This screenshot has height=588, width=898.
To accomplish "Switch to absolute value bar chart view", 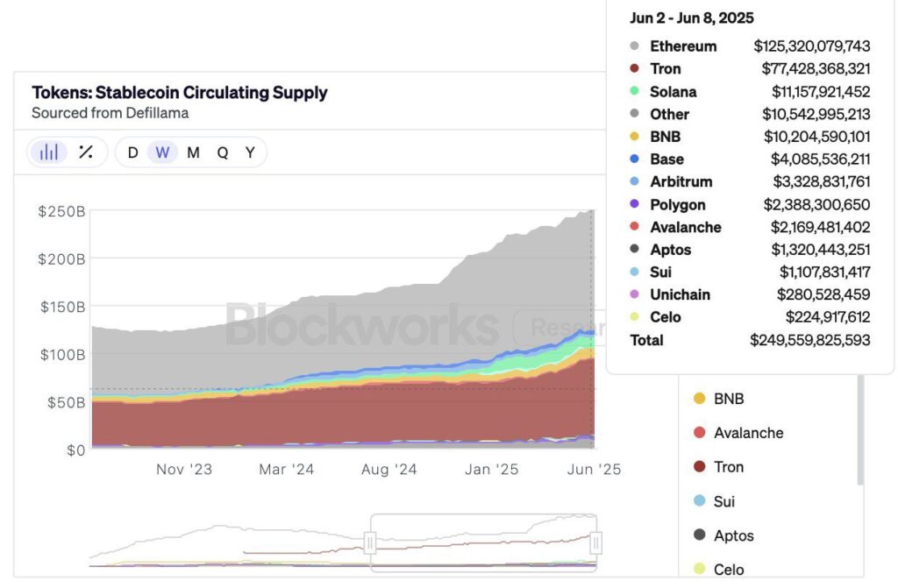I will (49, 152).
